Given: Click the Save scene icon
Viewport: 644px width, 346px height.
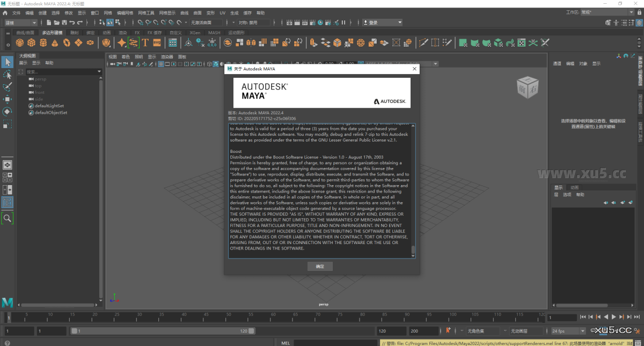Looking at the screenshot, I should coord(64,23).
